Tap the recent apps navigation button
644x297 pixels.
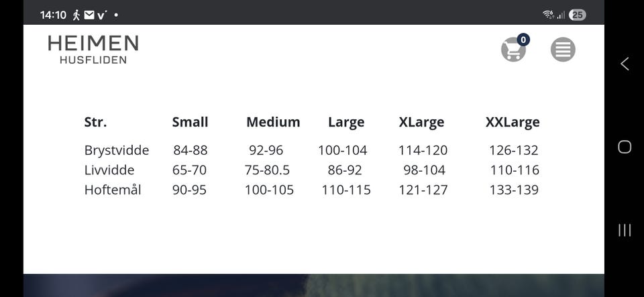coord(625,230)
